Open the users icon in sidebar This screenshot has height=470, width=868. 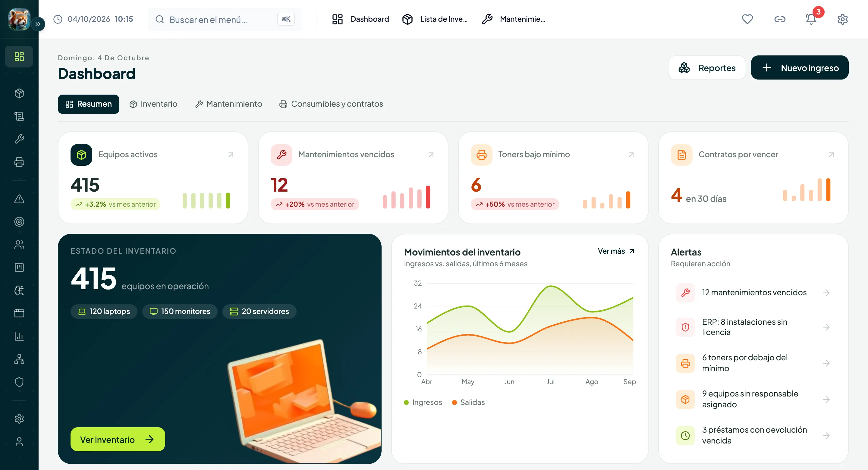click(19, 245)
